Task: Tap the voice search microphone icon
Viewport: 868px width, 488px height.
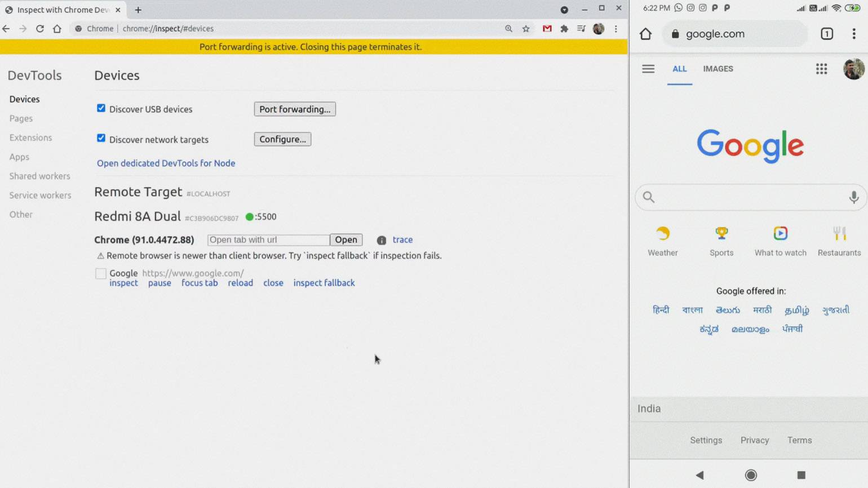Action: pyautogui.click(x=853, y=197)
